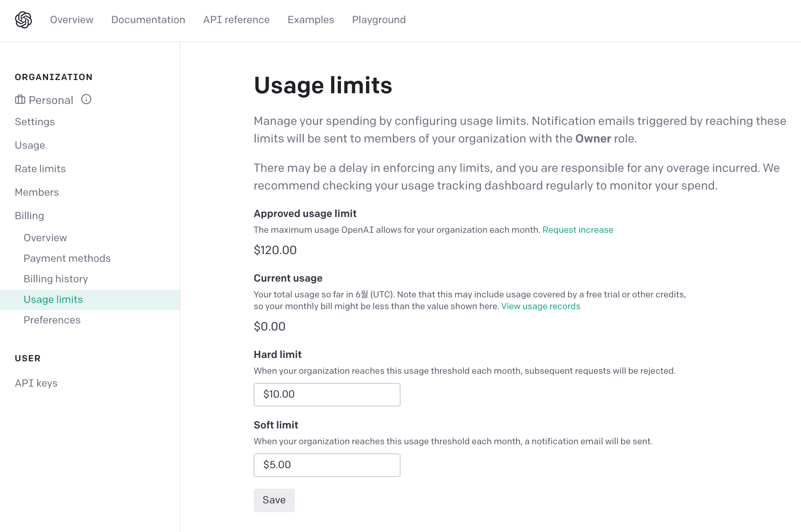The height and width of the screenshot is (532, 801).
Task: Open Billing history sub-item
Action: click(x=56, y=279)
